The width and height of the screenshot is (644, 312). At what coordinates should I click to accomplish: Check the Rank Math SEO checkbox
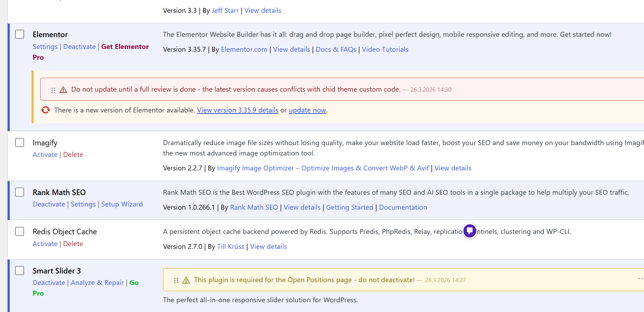20,192
